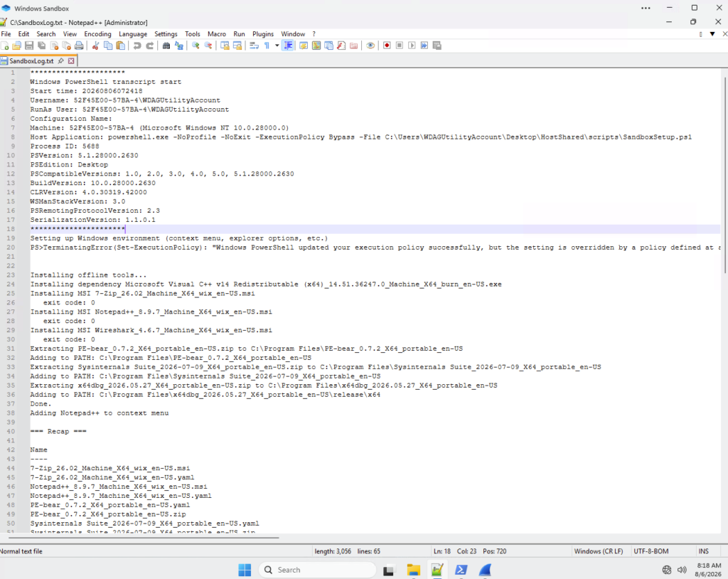Open PowerShell from the taskbar
728x579 pixels.
(x=461, y=570)
